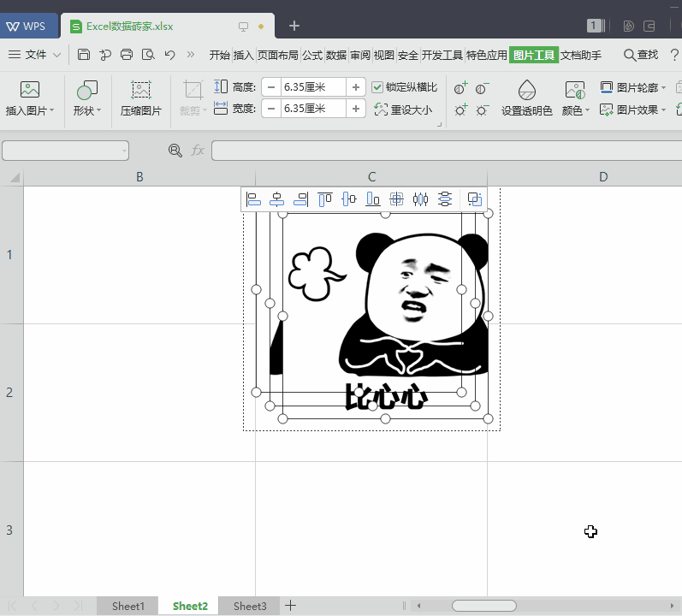Image resolution: width=682 pixels, height=616 pixels.
Task: Increase picture height with plus button
Action: 356,87
